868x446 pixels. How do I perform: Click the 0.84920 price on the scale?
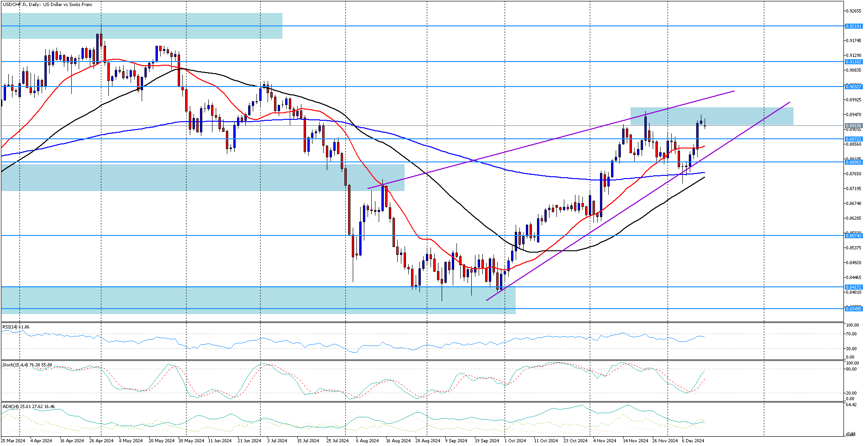[x=854, y=263]
